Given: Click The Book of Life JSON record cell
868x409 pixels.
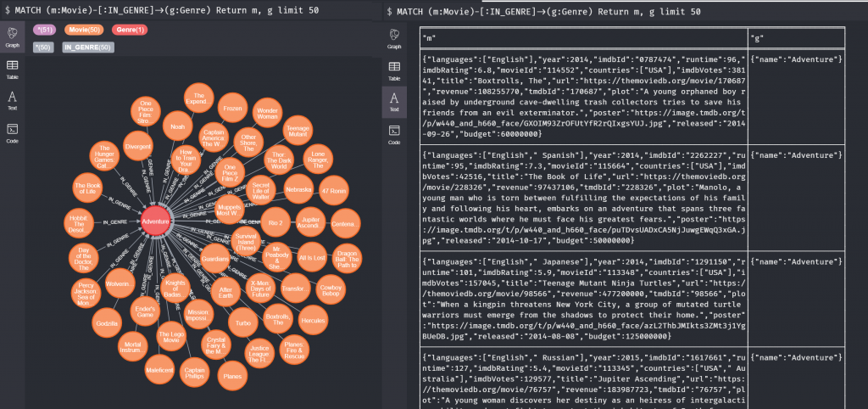Looking at the screenshot, I should 583,199.
